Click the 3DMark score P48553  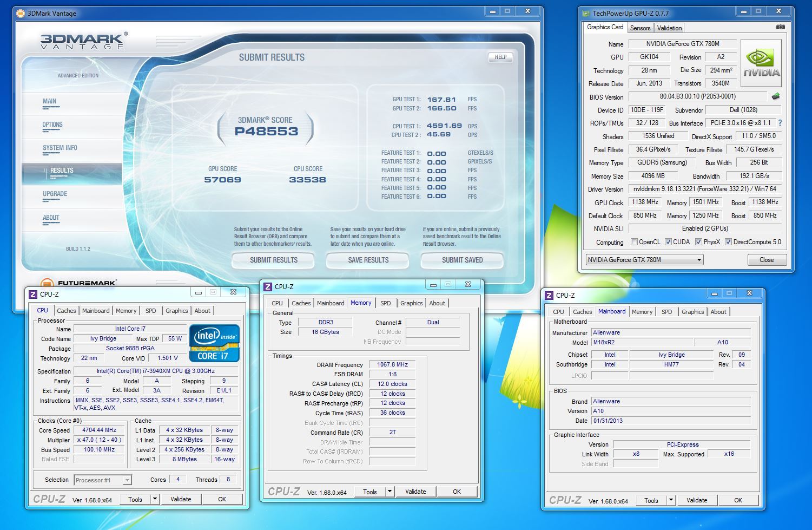point(266,131)
